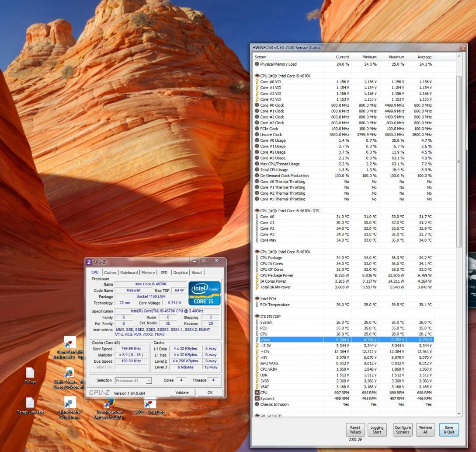Switch to the Caches tab in CPU-Z
The height and width of the screenshot is (452, 476).
(x=110, y=273)
